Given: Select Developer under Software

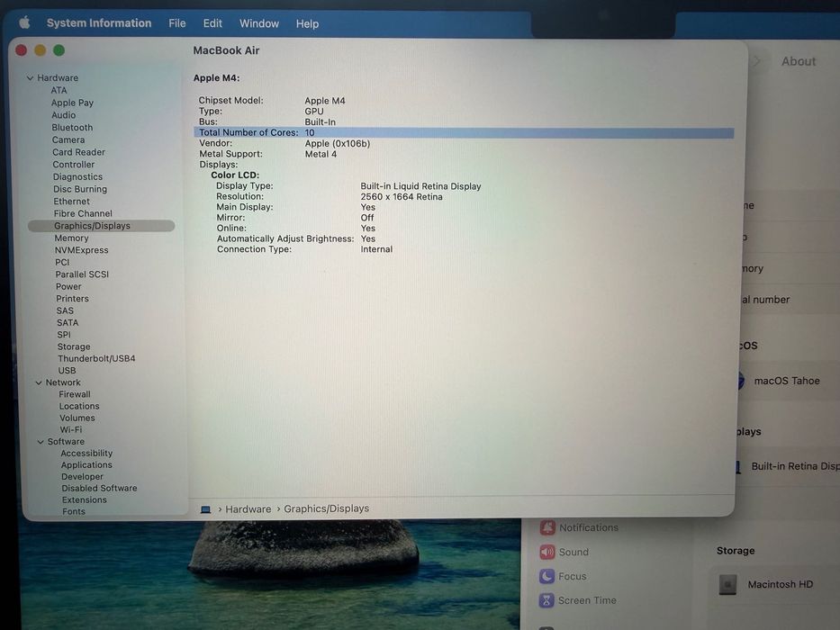Looking at the screenshot, I should [82, 477].
